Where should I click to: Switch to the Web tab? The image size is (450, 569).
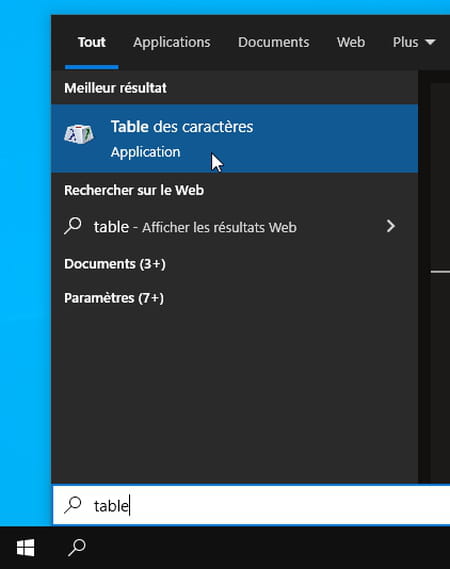tap(351, 42)
